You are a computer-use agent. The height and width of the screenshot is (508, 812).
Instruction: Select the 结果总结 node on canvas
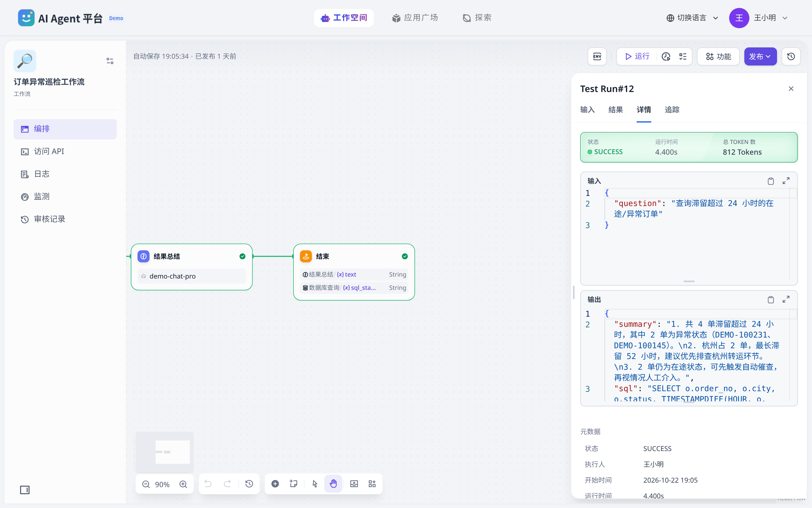point(192,267)
